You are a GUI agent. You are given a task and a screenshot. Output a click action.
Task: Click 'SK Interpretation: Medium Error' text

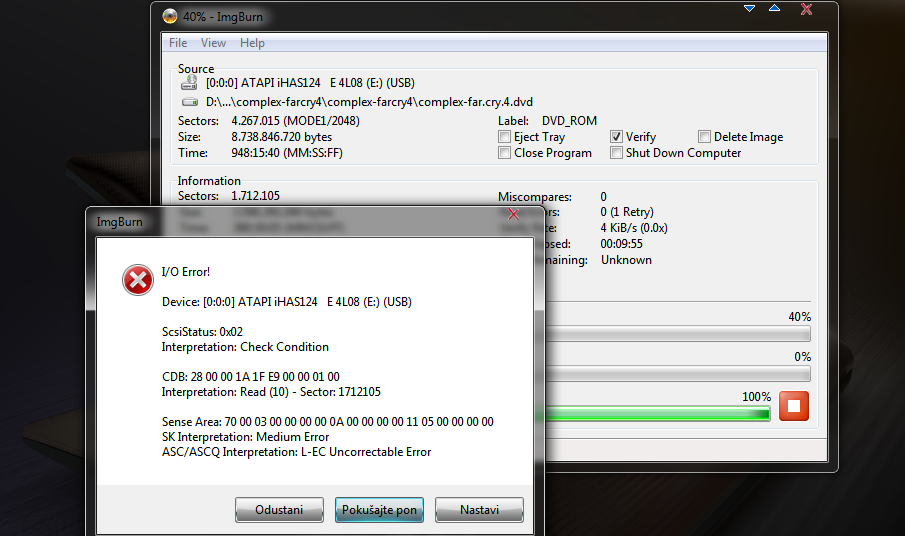[245, 437]
